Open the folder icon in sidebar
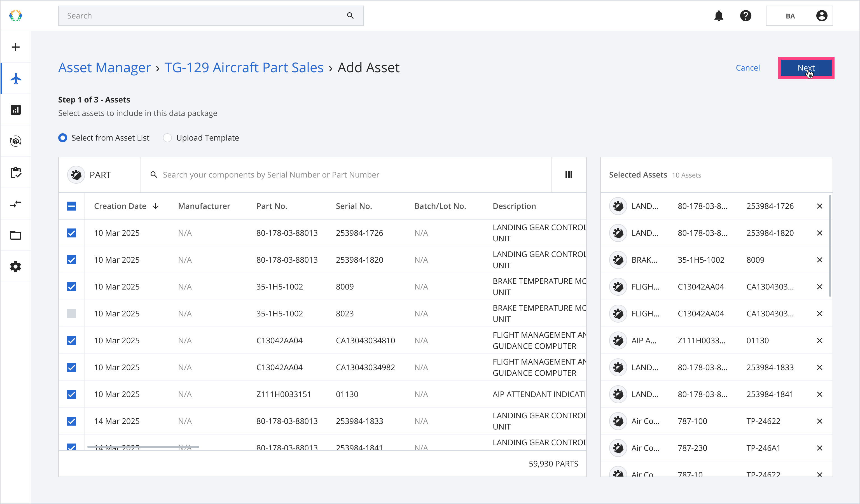This screenshot has width=860, height=504. coord(16,235)
